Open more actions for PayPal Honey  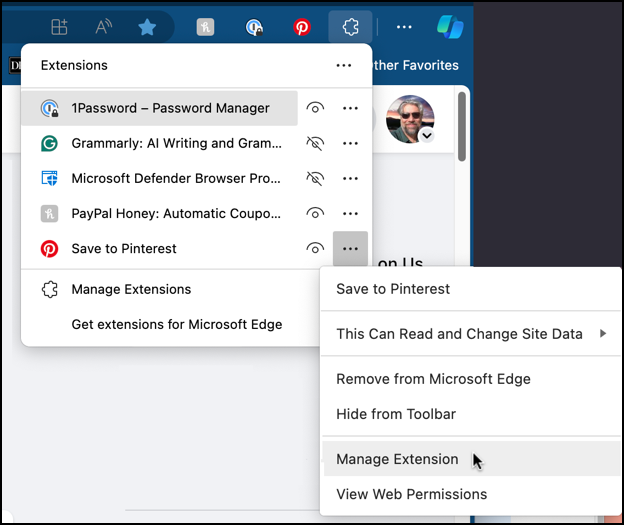point(350,213)
